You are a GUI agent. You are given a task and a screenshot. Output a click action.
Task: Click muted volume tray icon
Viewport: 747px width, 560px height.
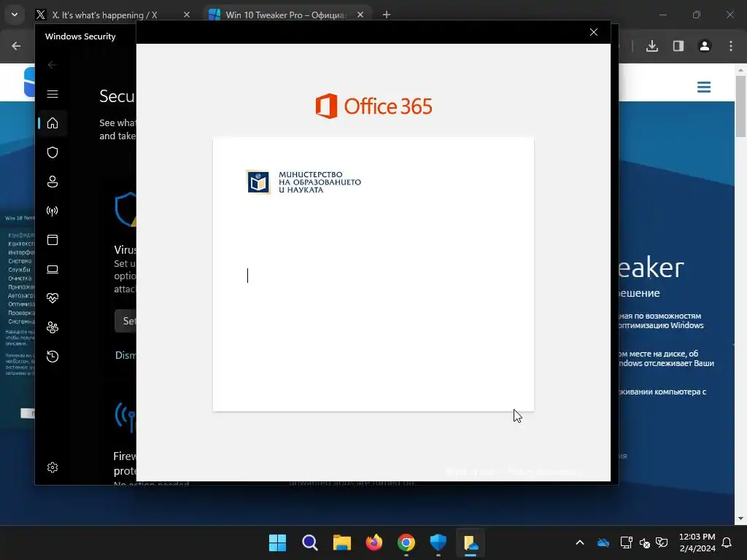tap(644, 542)
